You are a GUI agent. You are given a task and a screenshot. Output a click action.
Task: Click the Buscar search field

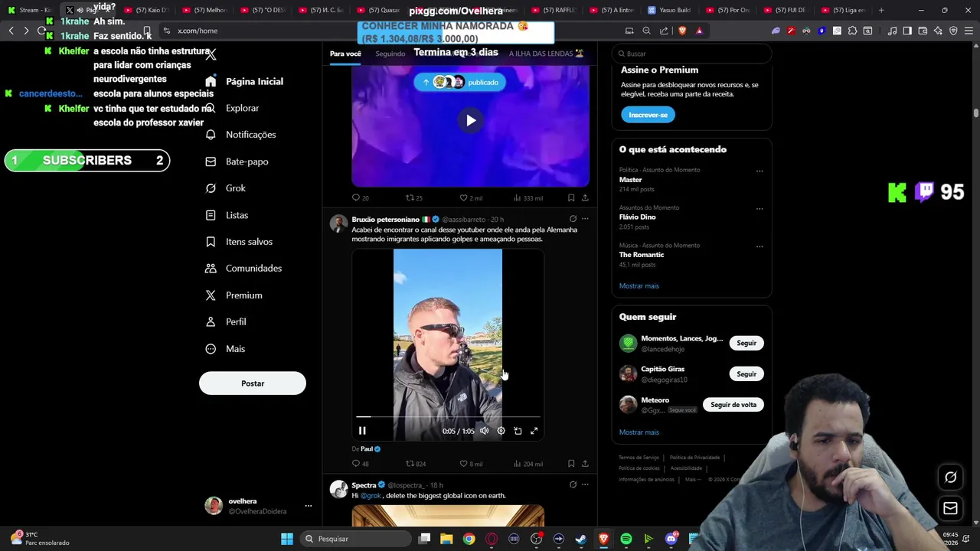click(x=691, y=54)
